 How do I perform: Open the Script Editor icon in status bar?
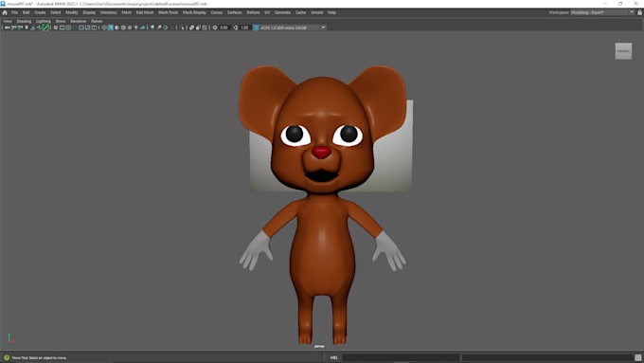coord(637,357)
